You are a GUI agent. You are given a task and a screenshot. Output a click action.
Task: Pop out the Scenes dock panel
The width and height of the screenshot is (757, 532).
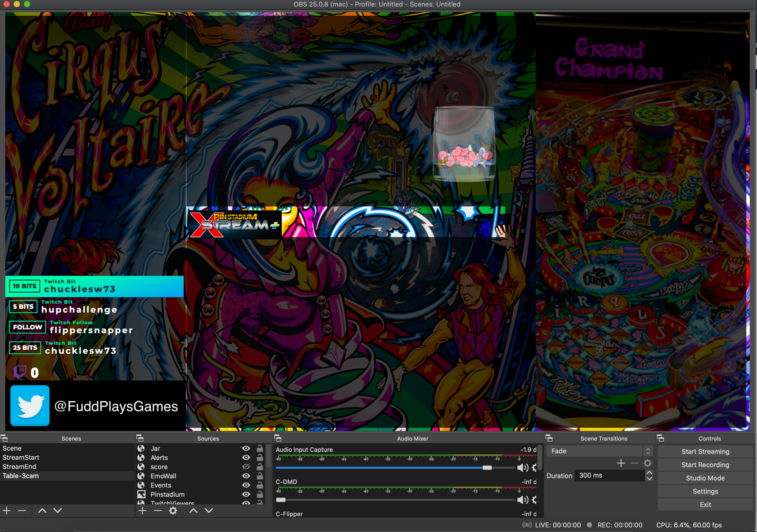click(x=4, y=438)
